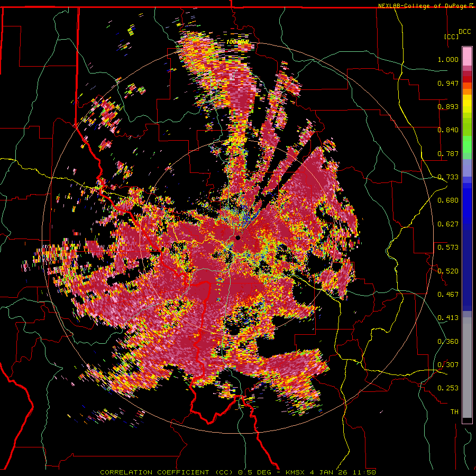Click the bright green color bar segment
This screenshot has height=476, width=476.
[x=467, y=143]
